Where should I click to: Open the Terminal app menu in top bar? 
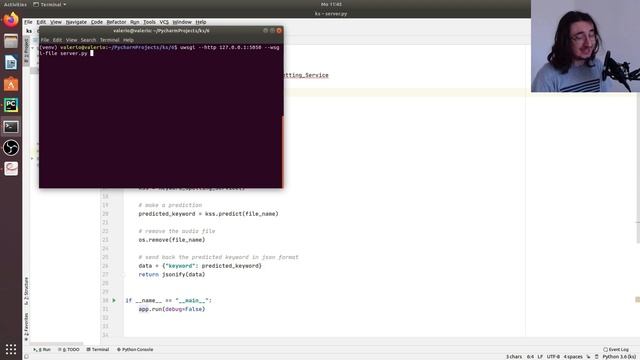point(50,4)
